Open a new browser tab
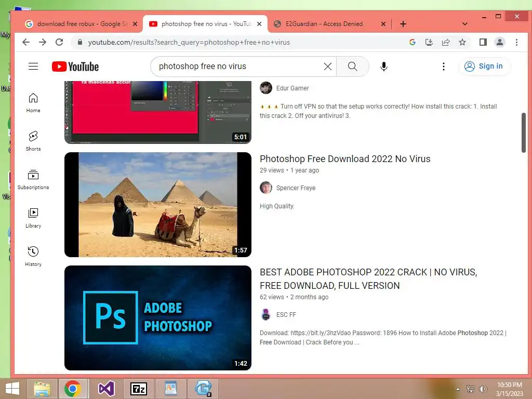 click(403, 24)
